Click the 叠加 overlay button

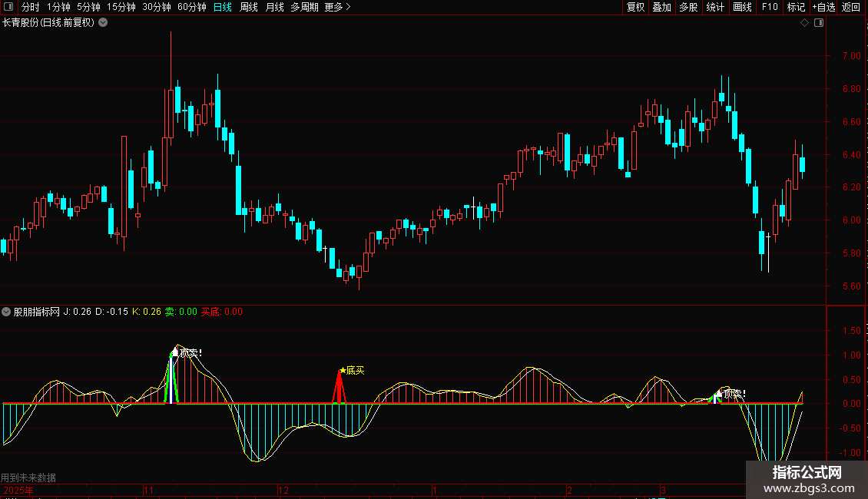(661, 7)
